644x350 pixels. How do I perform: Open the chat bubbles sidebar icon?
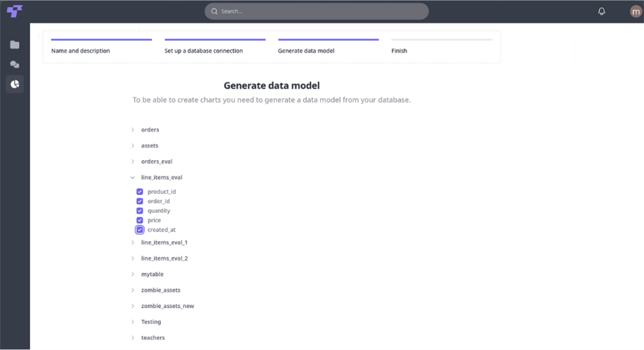coord(14,65)
